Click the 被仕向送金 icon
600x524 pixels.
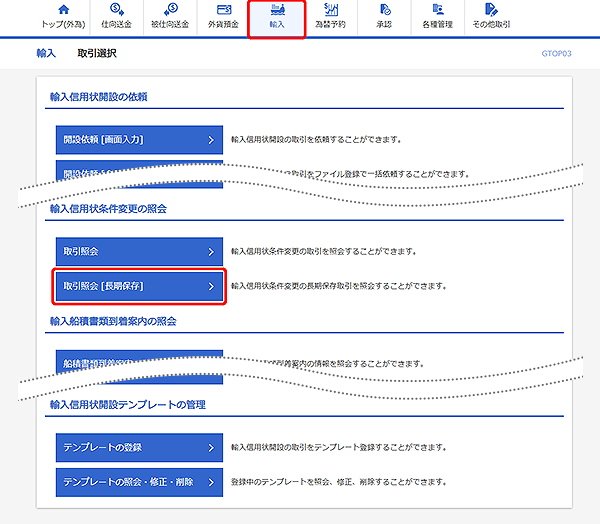point(171,9)
